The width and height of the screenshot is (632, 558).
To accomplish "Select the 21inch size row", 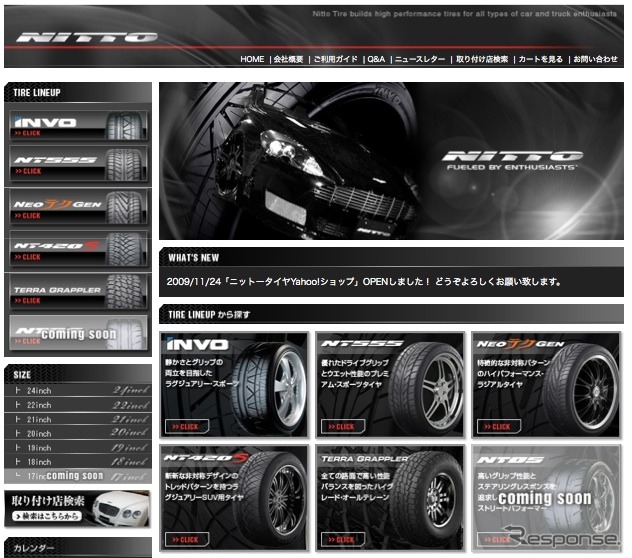I will [78, 419].
